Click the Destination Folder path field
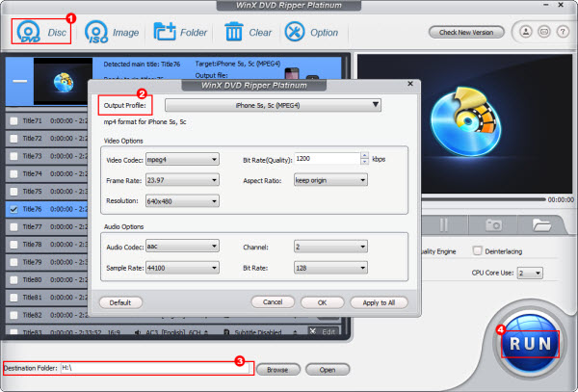The height and width of the screenshot is (392, 578). (155, 368)
